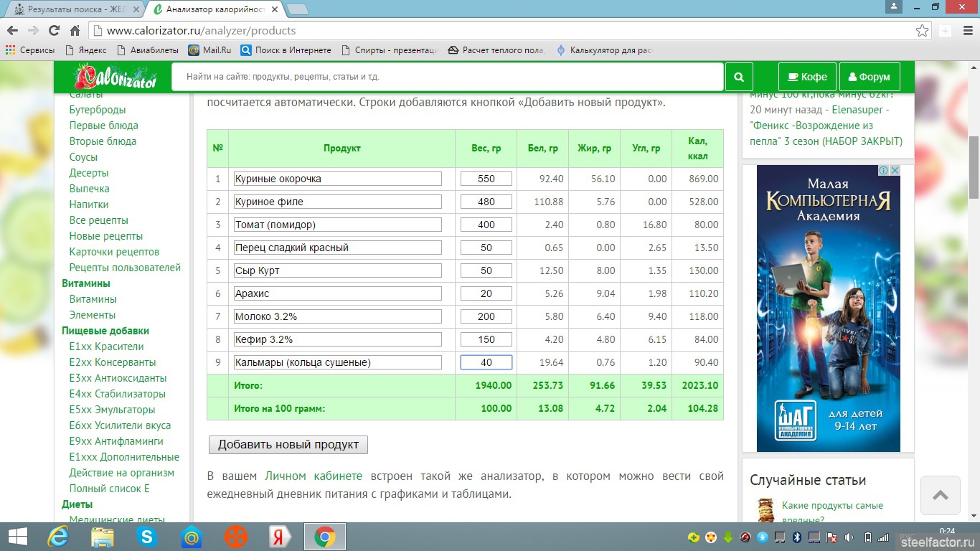Open Поиск в Интернете bookmark
This screenshot has height=551, width=980.
[286, 50]
